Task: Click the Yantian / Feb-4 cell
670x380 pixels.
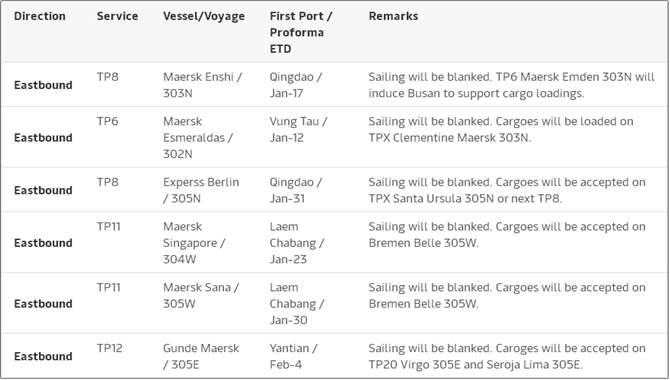Action: [293, 356]
